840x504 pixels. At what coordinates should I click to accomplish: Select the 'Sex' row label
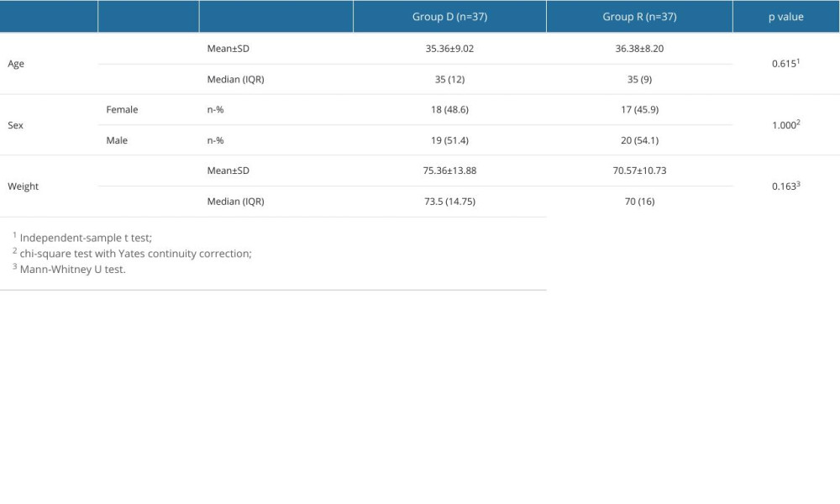[x=15, y=125]
